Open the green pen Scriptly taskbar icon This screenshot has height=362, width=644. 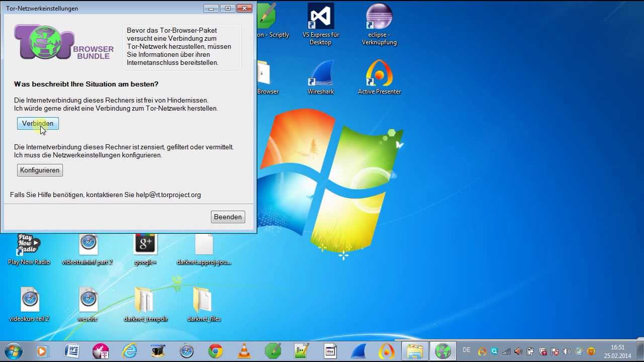click(273, 351)
